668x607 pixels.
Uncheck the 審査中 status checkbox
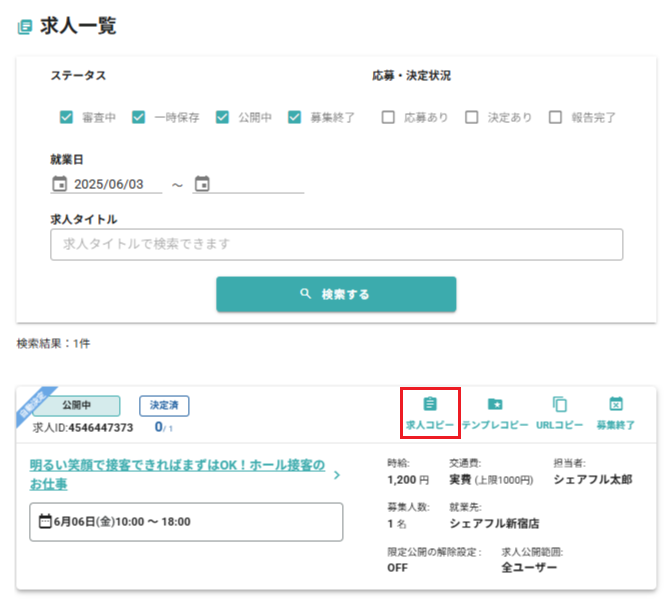pos(67,117)
